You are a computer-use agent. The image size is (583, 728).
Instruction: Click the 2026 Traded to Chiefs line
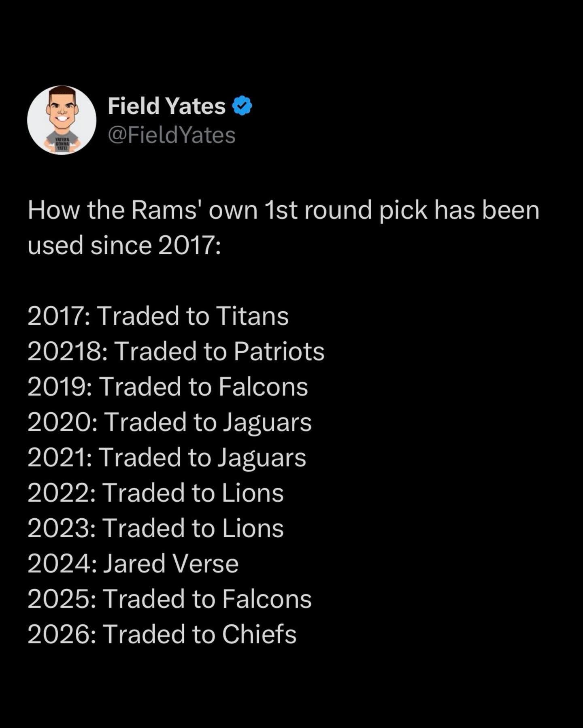(162, 634)
